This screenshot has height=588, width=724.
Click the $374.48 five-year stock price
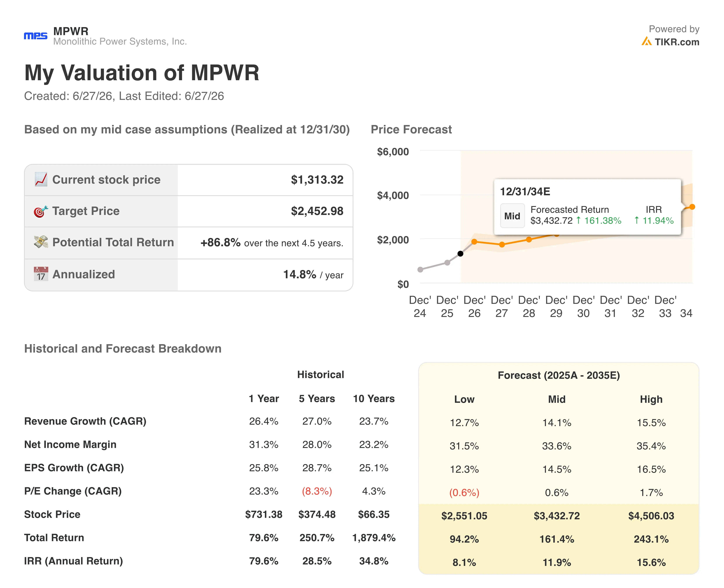pos(317,515)
